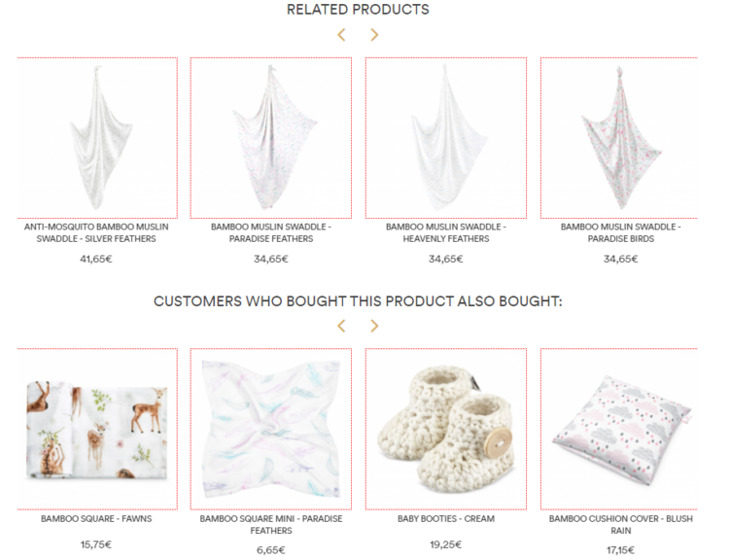Image resolution: width=729 pixels, height=560 pixels.
Task: Click previous arrow under Related Products
Action: pyautogui.click(x=342, y=35)
